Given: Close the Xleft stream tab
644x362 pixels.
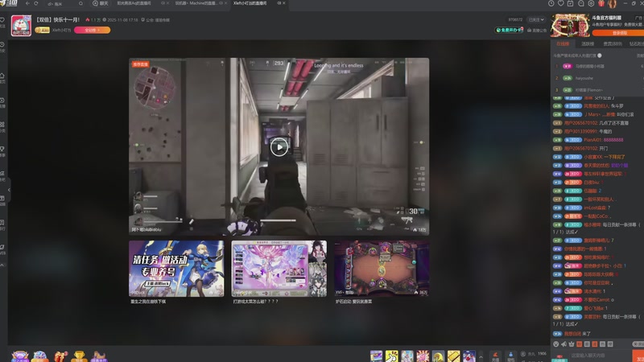Looking at the screenshot, I should [284, 3].
